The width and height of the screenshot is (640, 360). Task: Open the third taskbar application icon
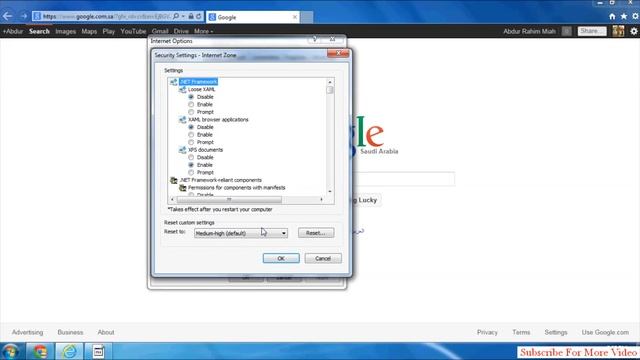pos(98,351)
